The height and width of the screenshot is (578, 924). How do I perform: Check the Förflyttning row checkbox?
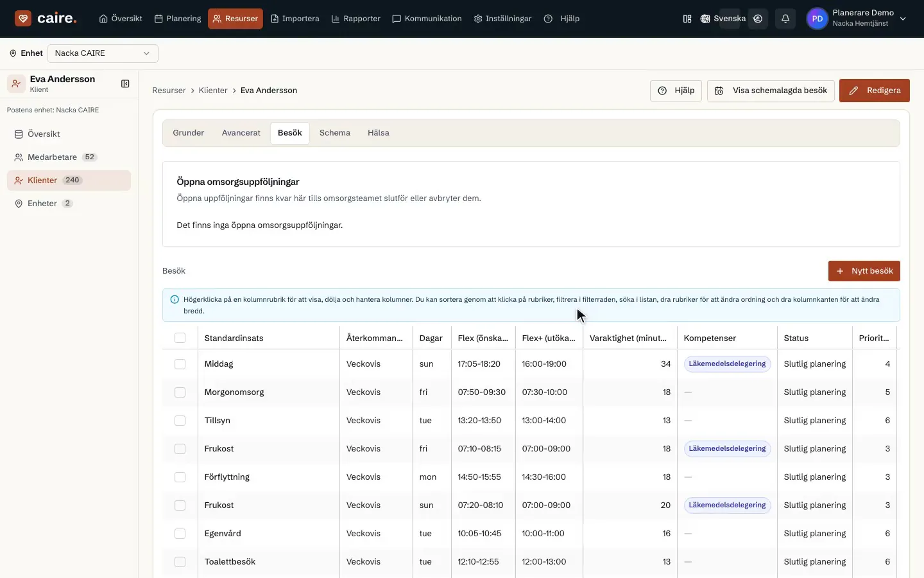[x=180, y=477]
